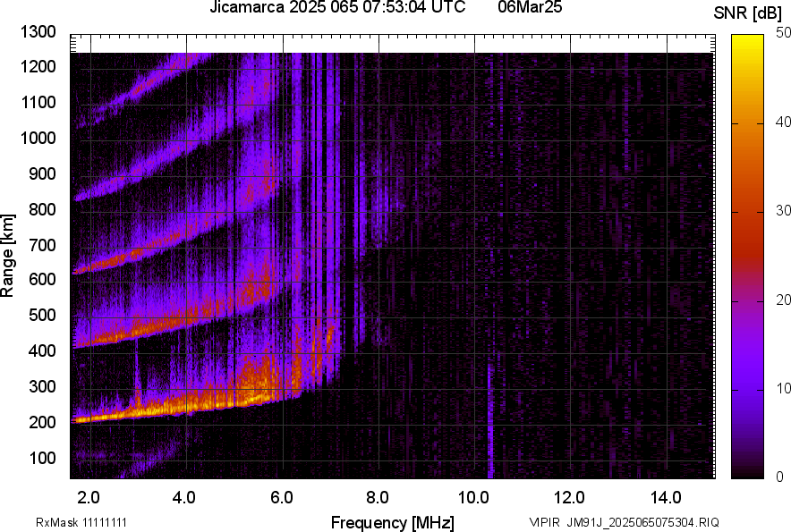Click the Range [km] axis label
Image resolution: width=791 pixels, height=532 pixels.
click(x=8, y=256)
